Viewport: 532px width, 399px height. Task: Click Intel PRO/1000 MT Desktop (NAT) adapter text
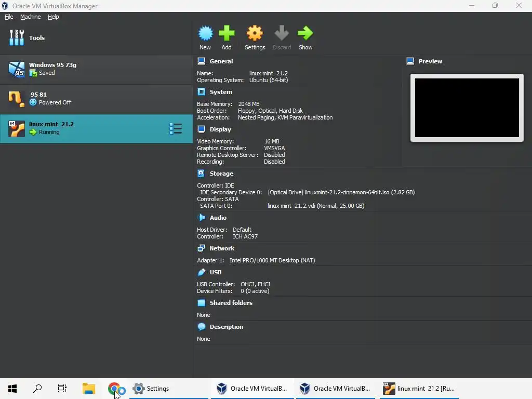click(x=272, y=260)
